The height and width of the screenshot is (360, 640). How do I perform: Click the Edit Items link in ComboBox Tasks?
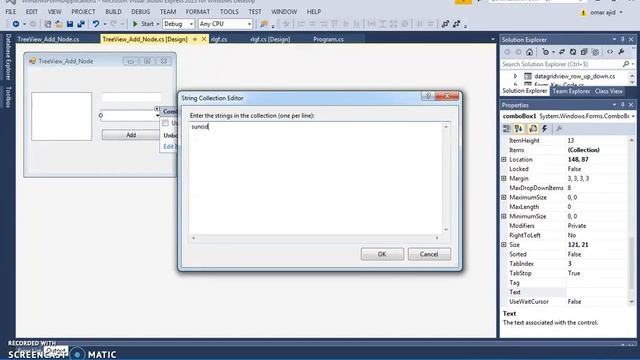171,147
